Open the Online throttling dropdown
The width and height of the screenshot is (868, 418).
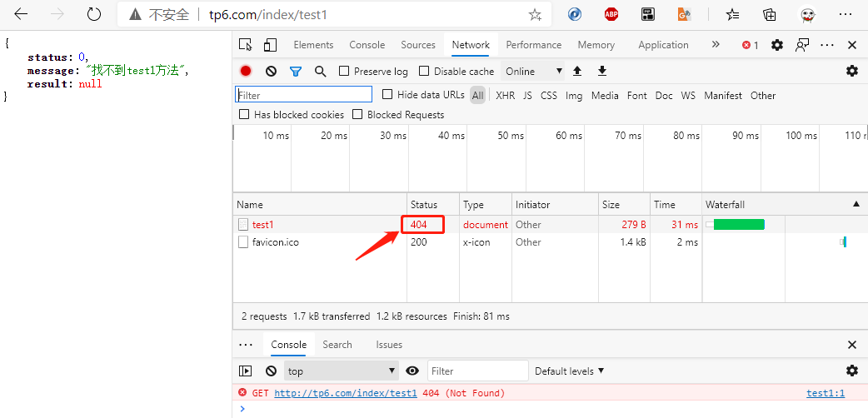point(533,71)
